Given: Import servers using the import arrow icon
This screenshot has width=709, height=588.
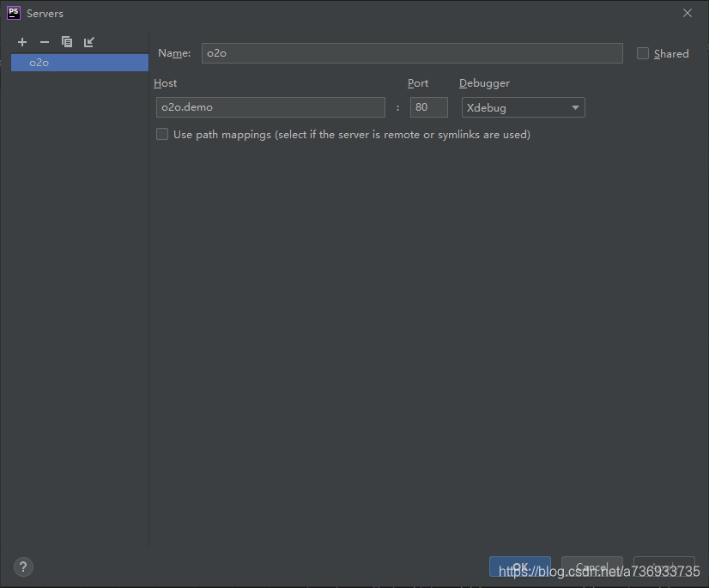Looking at the screenshot, I should 88,41.
